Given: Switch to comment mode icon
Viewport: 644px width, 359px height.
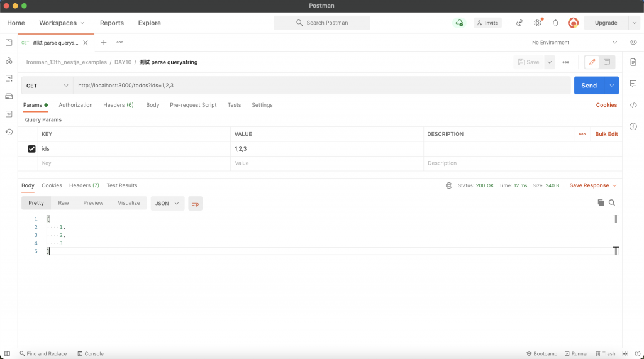Looking at the screenshot, I should tap(607, 62).
